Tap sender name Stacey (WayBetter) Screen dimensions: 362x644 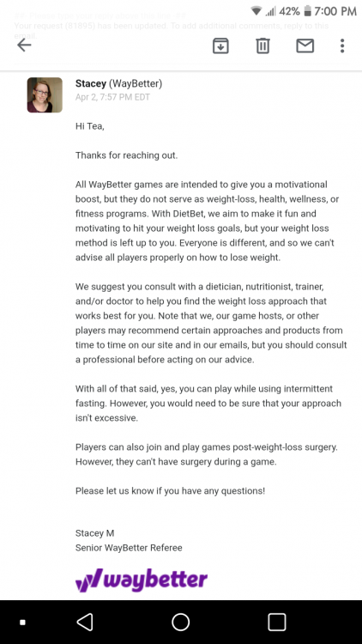pyautogui.click(x=118, y=84)
